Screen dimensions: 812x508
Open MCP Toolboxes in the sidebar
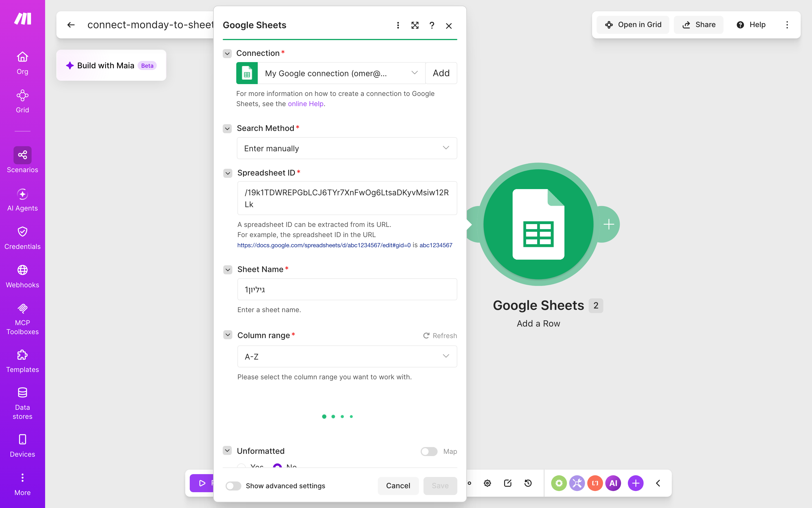tap(23, 319)
